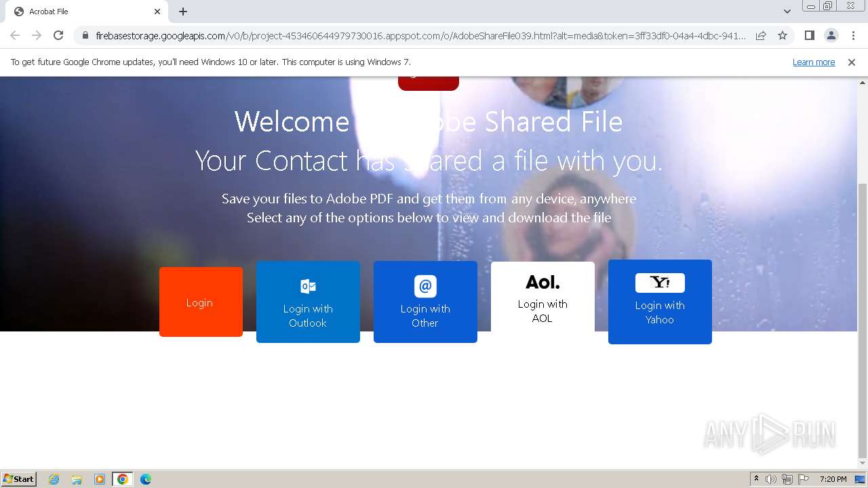Follow the Learn more link

(x=814, y=62)
